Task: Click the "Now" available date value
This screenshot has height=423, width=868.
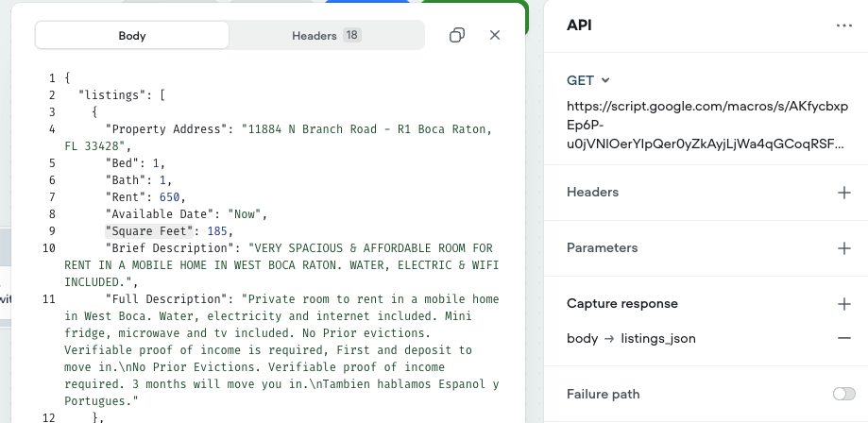Action: coord(244,213)
